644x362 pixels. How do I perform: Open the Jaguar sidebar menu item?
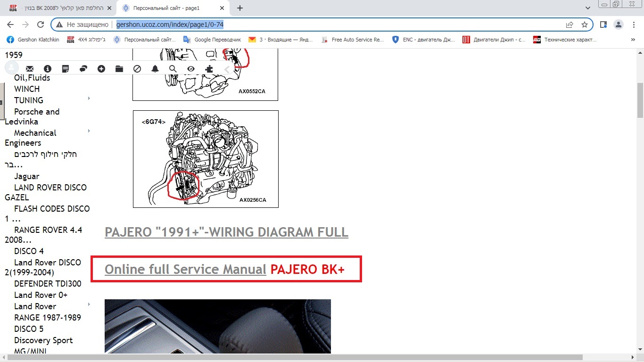(x=26, y=176)
